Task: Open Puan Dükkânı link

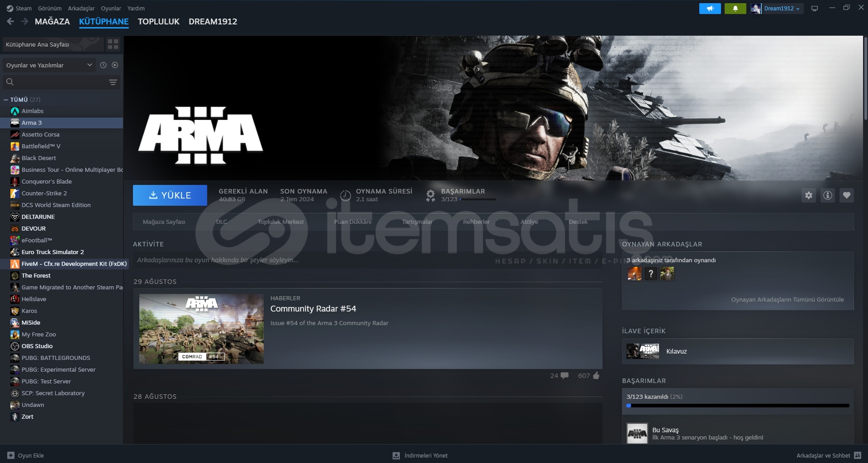Action: point(353,222)
